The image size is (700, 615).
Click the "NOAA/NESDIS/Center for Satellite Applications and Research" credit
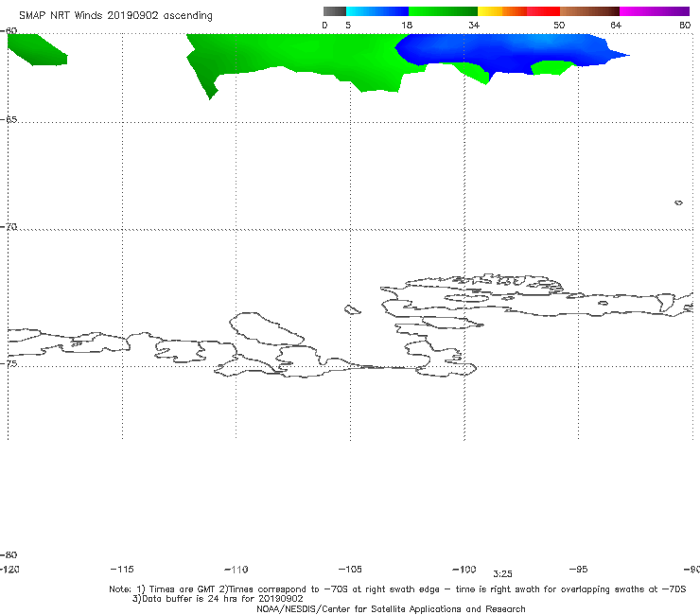391,608
